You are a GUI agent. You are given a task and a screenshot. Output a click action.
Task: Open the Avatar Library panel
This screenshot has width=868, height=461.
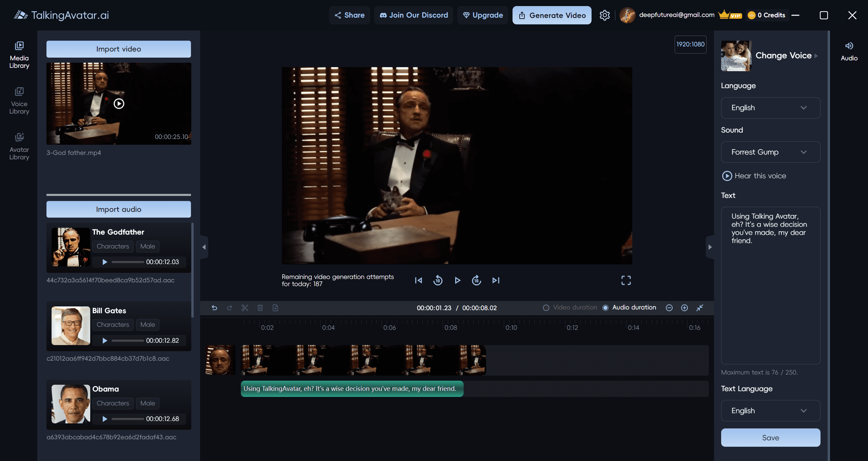coord(19,147)
